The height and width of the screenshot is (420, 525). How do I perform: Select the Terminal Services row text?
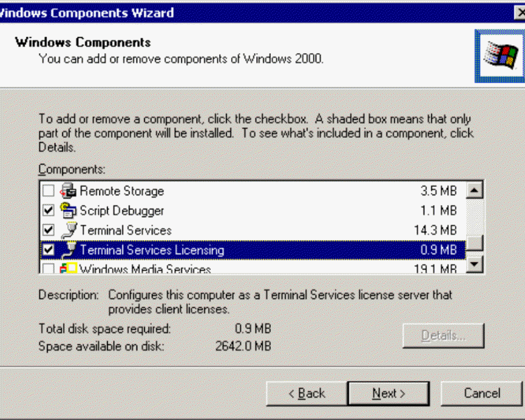[125, 230]
